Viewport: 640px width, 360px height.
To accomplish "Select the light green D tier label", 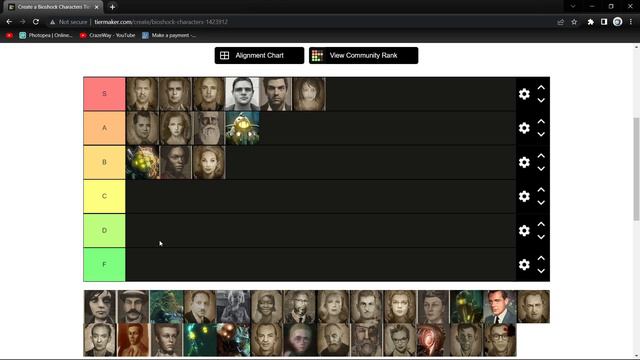I will point(104,231).
